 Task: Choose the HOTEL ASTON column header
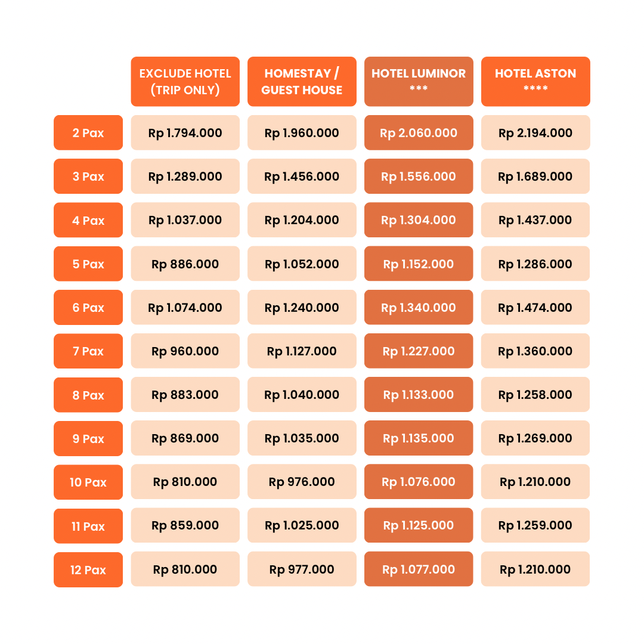pos(535,82)
